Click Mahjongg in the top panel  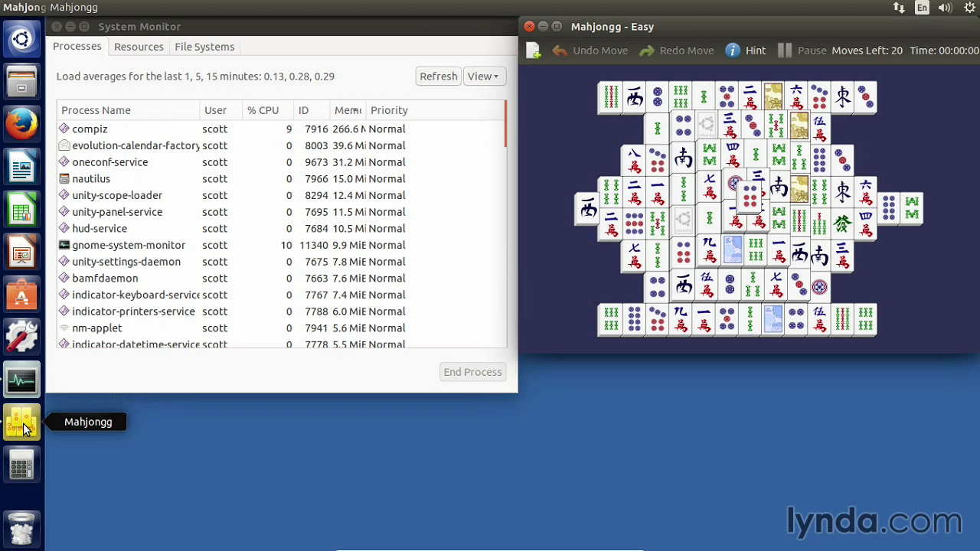click(74, 8)
